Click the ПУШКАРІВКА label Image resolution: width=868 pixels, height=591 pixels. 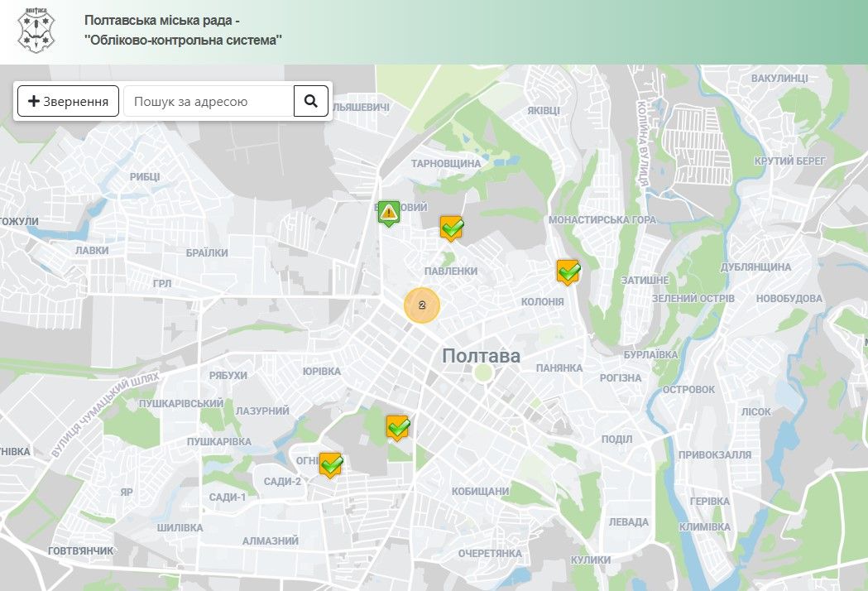click(218, 441)
